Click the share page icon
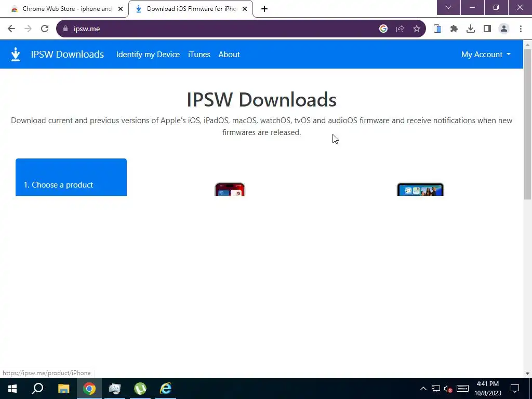This screenshot has width=532, height=399. [400, 29]
